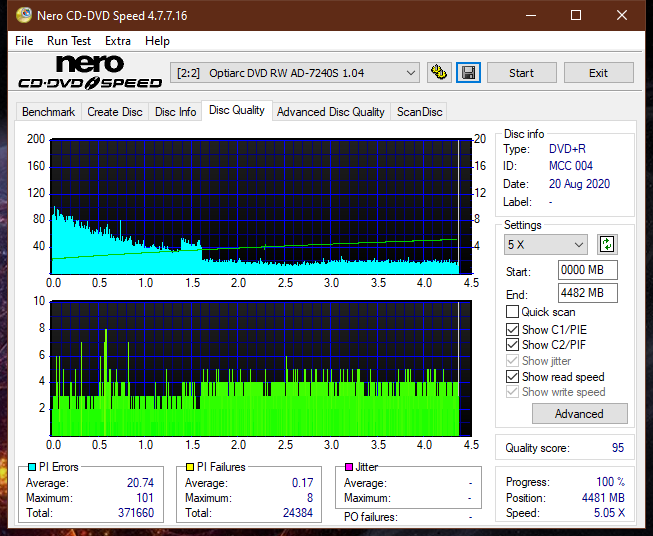
Task: Click the date 20 Aug 2020 text
Action: [x=579, y=184]
